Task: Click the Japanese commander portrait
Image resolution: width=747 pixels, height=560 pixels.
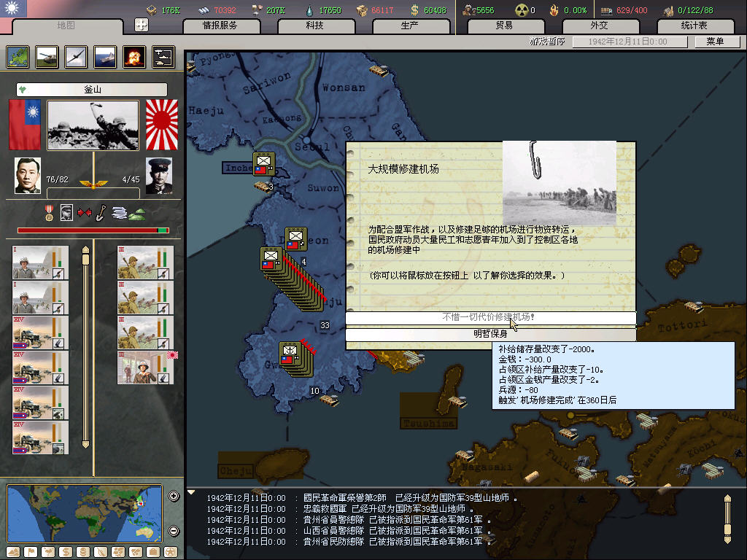Action: point(159,176)
